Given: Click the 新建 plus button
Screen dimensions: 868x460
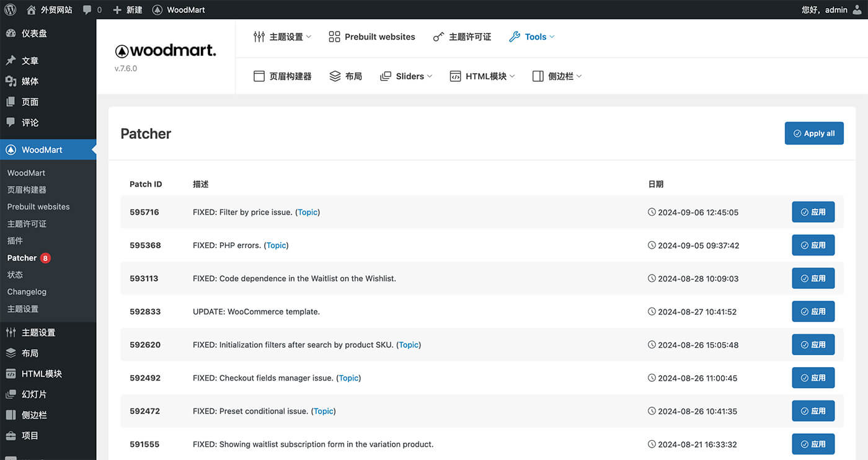Looking at the screenshot, I should [x=128, y=9].
